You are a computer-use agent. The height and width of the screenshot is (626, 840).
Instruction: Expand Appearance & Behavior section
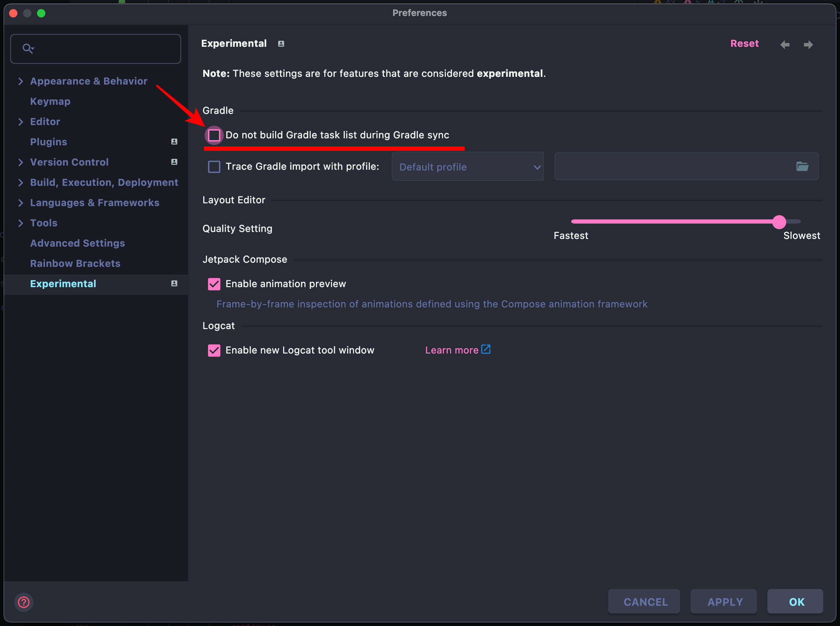21,81
